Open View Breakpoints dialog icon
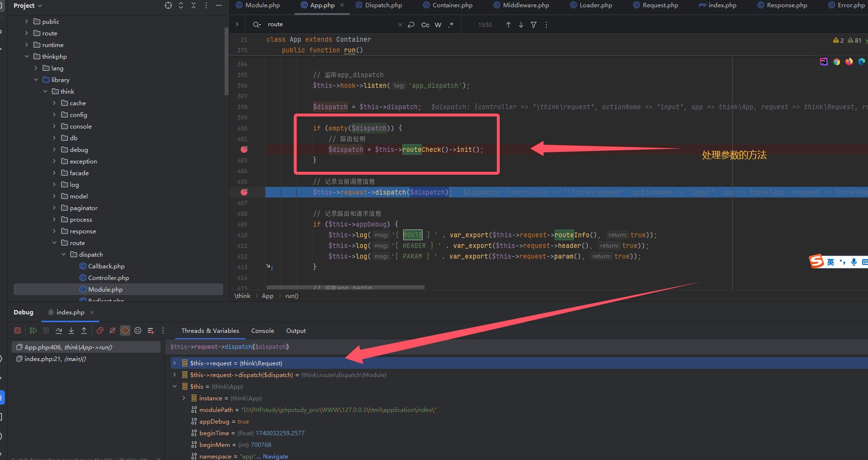Viewport: 868px width, 460px height. (x=100, y=330)
